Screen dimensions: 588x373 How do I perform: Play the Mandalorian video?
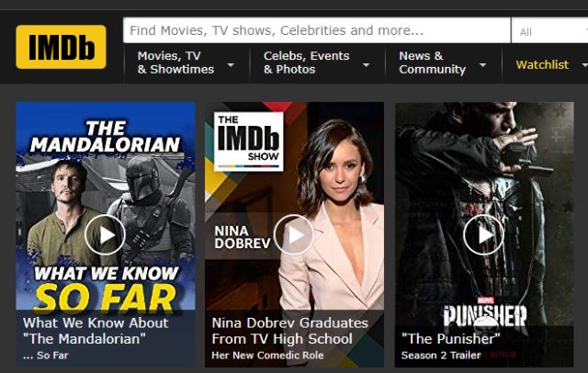coord(105,235)
